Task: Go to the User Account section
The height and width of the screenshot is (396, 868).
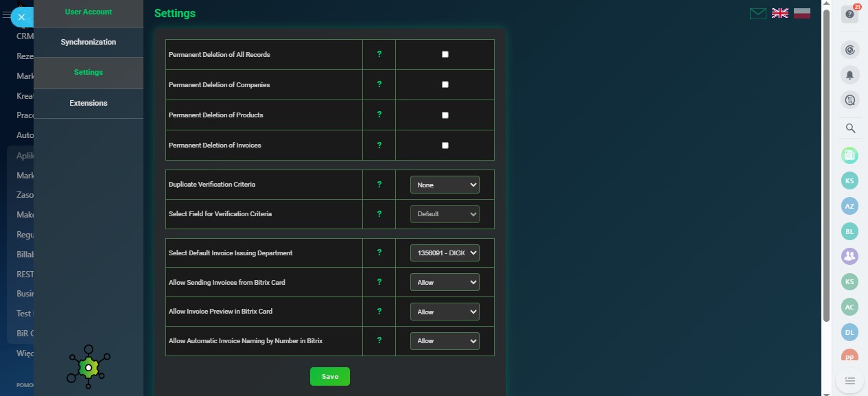Action: point(88,12)
